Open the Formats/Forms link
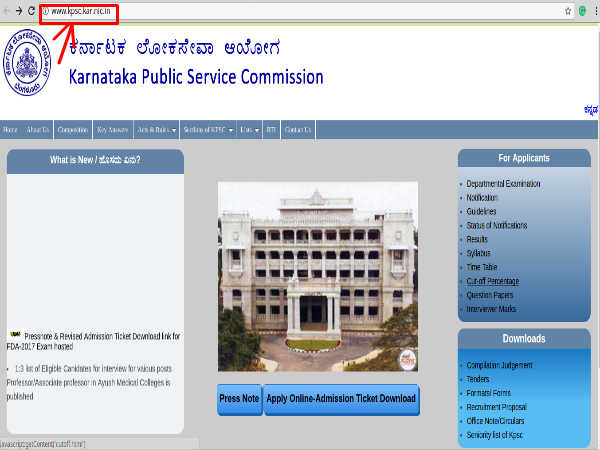The image size is (600, 450). point(489,393)
